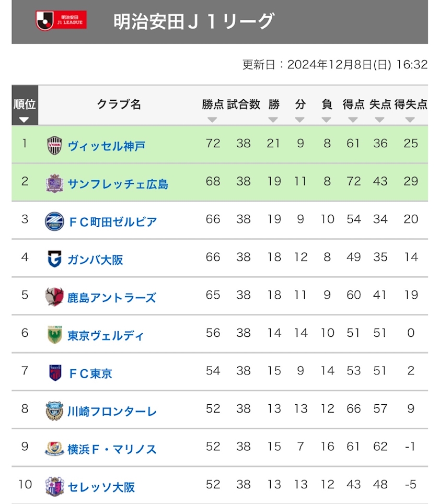Click the Meiji Yasuda J1 League logo
Screen dimensions: 439x504
[61, 20]
